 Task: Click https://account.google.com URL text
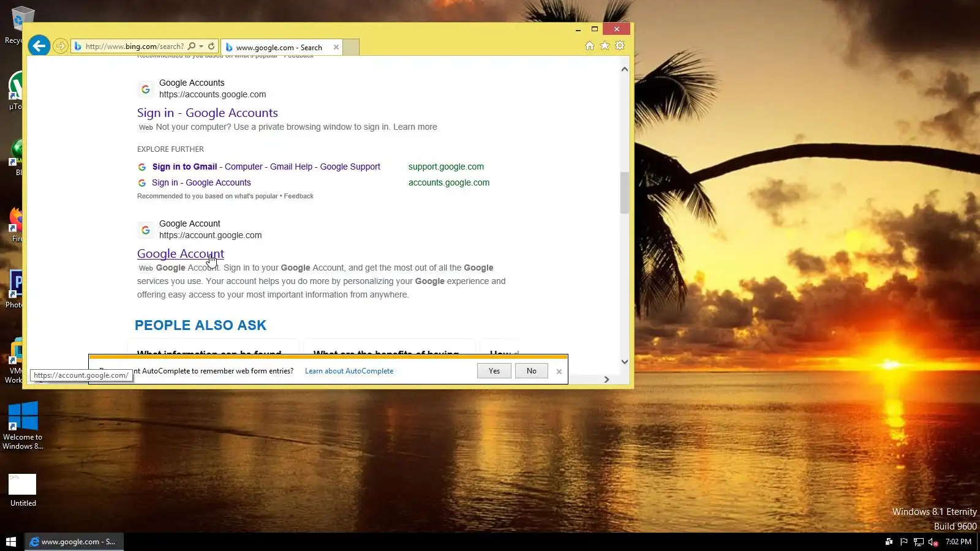point(210,235)
